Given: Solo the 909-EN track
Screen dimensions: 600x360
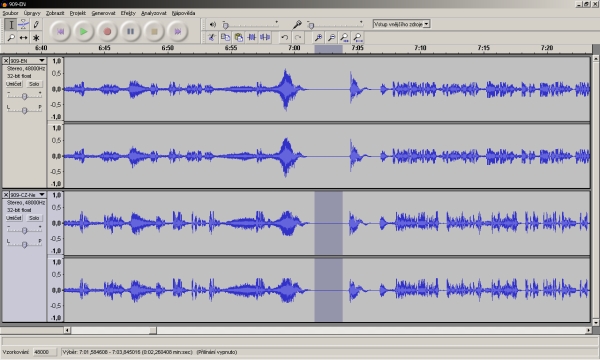Looking at the screenshot, I should (34, 84).
